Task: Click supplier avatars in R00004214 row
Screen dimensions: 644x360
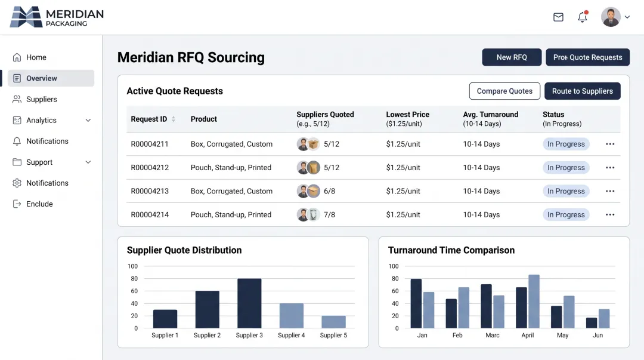Action: tap(308, 214)
